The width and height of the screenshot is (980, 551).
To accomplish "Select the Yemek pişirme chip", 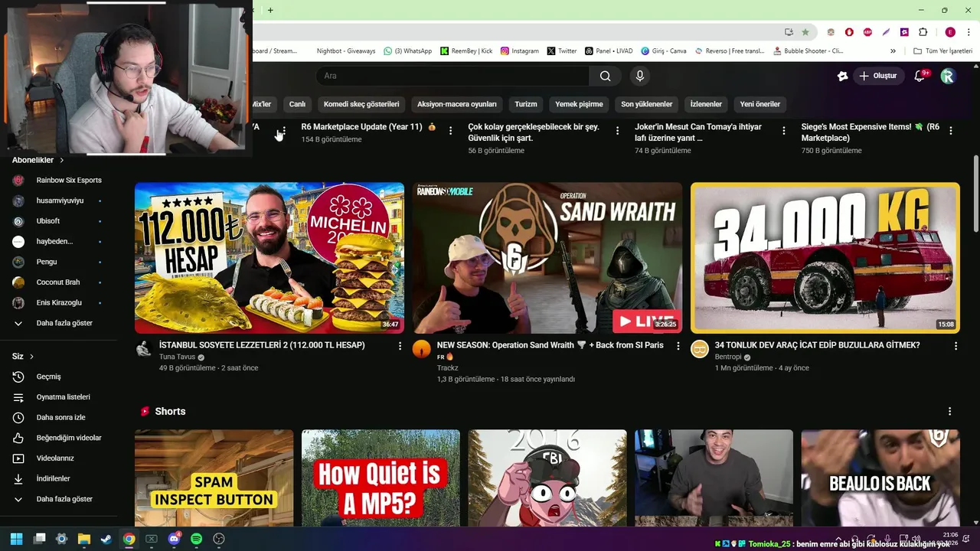I will point(579,104).
